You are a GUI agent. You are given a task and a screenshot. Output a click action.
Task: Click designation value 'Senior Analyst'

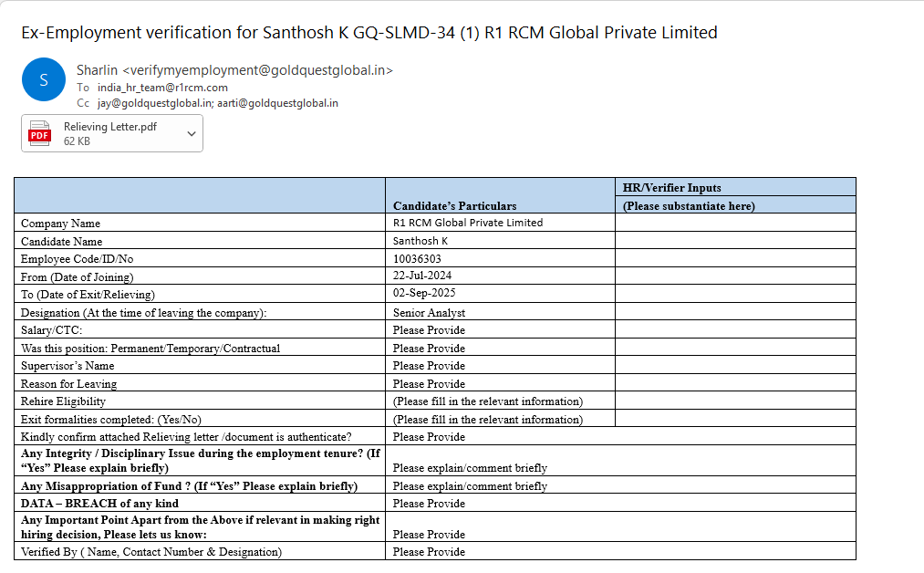(x=429, y=312)
